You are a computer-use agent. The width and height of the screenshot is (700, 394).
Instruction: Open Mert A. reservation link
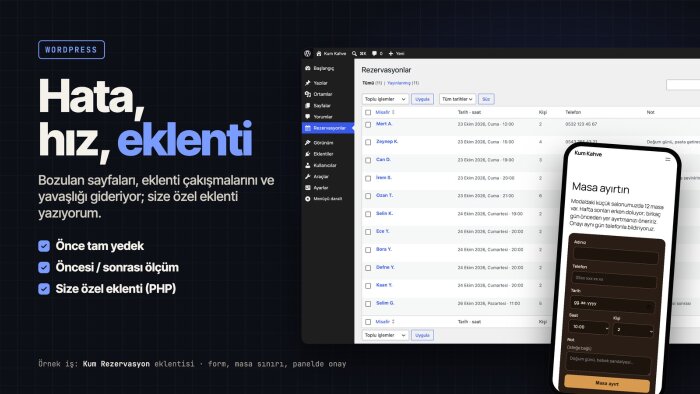click(384, 124)
